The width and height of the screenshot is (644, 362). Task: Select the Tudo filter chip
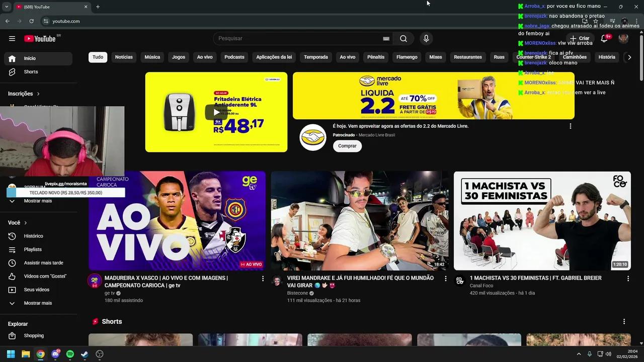(98, 57)
